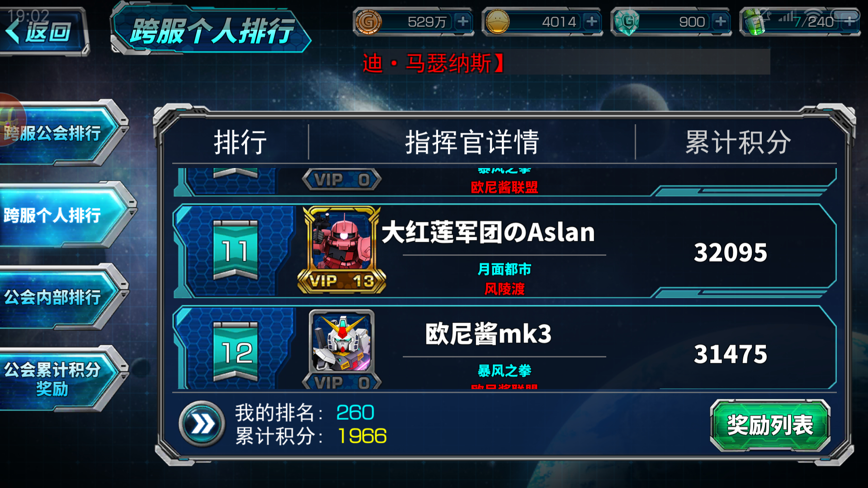This screenshot has width=868, height=488.
Task: Click the teal G gem icon
Action: [x=627, y=22]
